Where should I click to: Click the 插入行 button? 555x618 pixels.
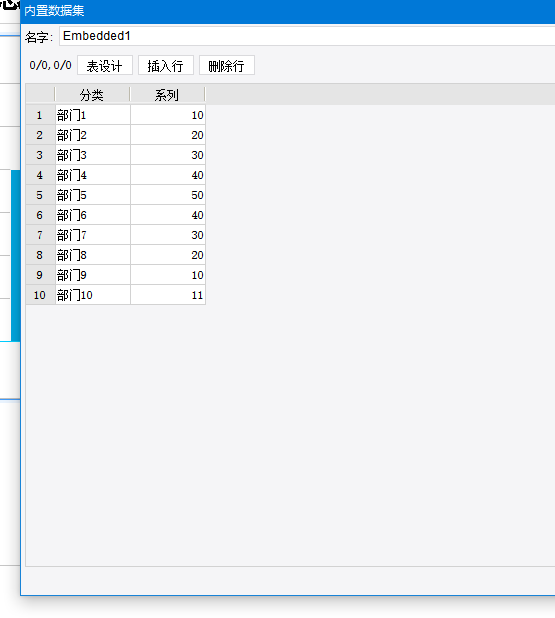[166, 65]
